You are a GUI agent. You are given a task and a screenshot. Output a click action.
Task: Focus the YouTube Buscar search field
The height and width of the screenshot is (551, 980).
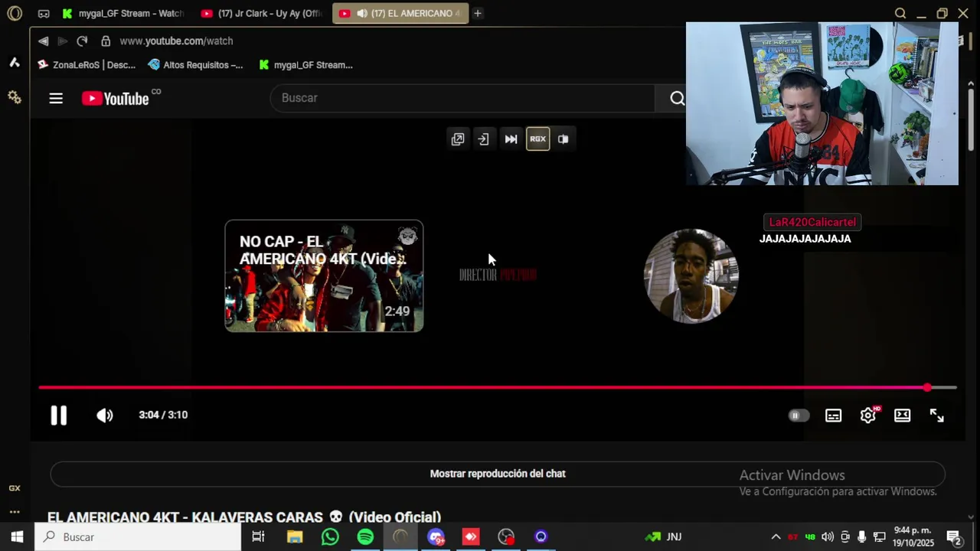tap(462, 98)
